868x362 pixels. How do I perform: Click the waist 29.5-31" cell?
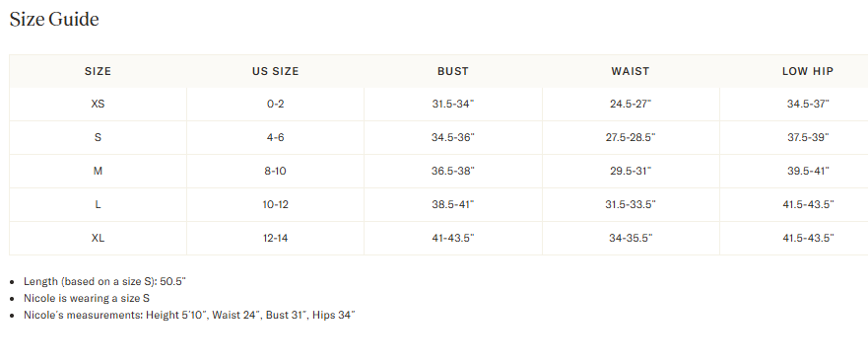(x=632, y=172)
